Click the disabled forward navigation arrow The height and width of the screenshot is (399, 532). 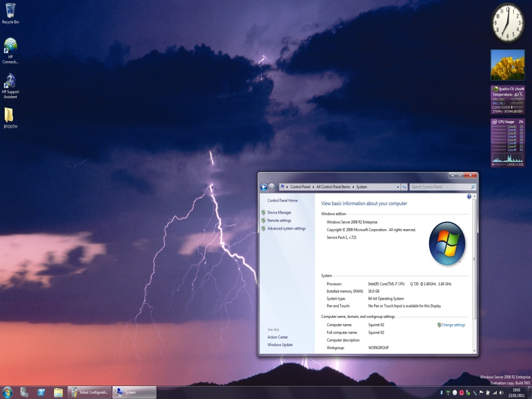(271, 187)
